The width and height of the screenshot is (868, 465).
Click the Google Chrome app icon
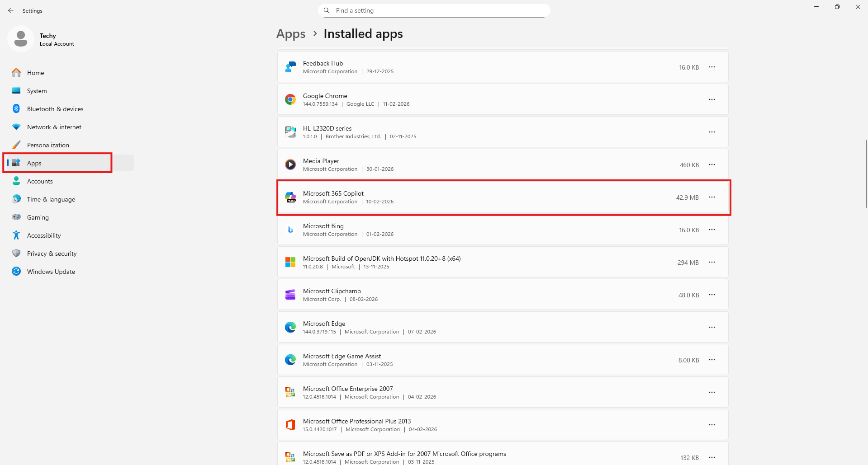290,99
